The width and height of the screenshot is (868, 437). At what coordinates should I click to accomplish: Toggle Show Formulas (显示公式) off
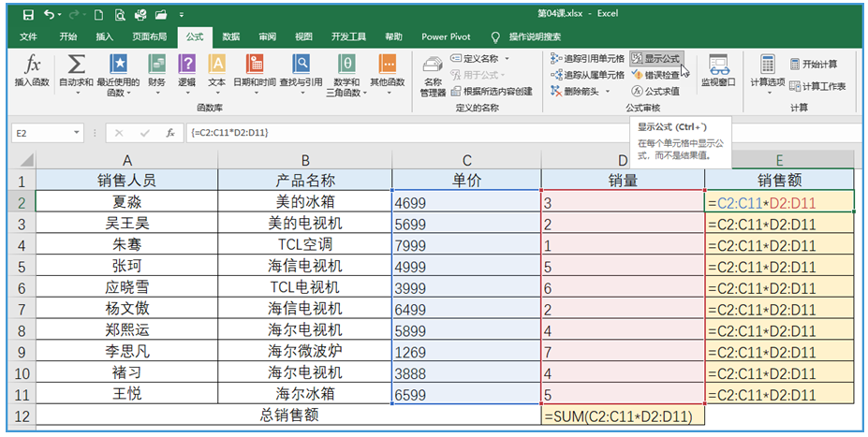click(x=655, y=58)
